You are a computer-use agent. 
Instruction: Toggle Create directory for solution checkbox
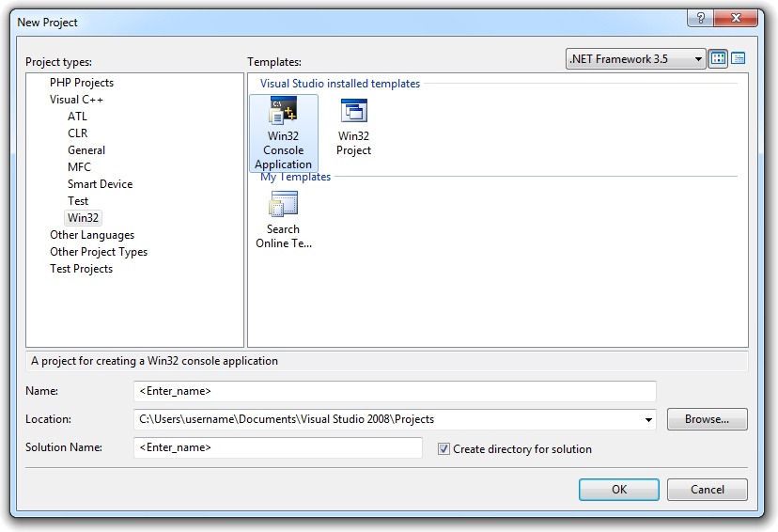(443, 449)
